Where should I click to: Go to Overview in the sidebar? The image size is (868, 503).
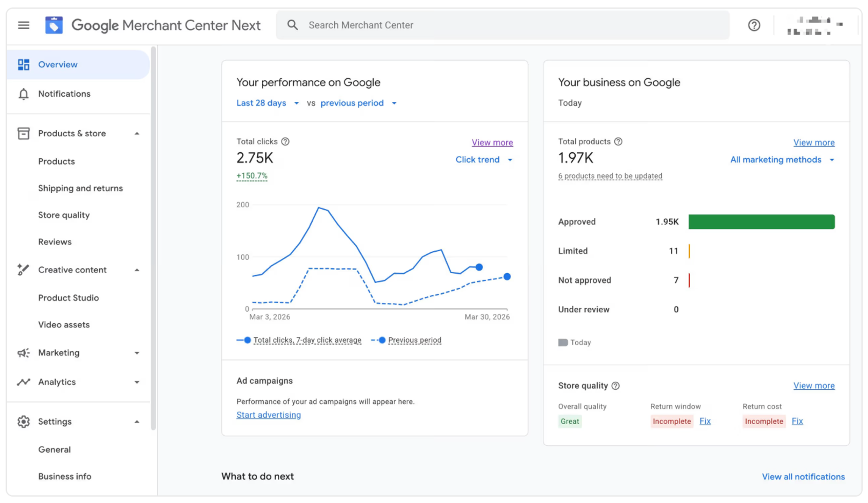(78, 64)
